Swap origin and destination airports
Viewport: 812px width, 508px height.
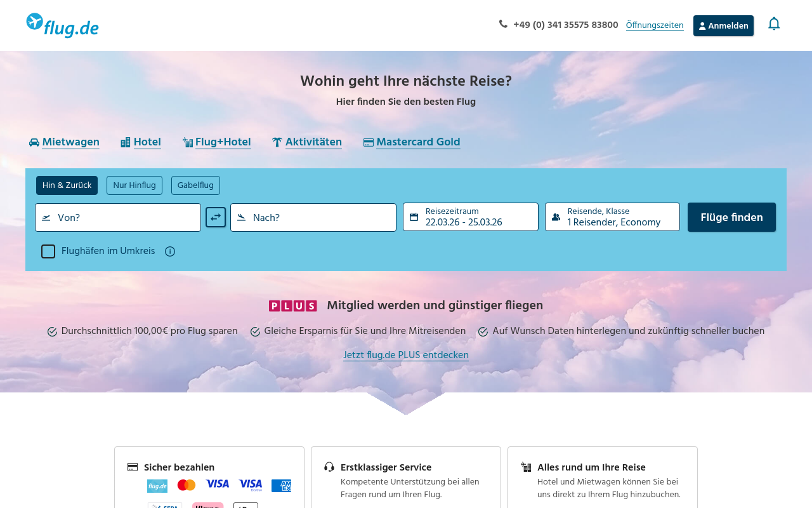point(216,217)
